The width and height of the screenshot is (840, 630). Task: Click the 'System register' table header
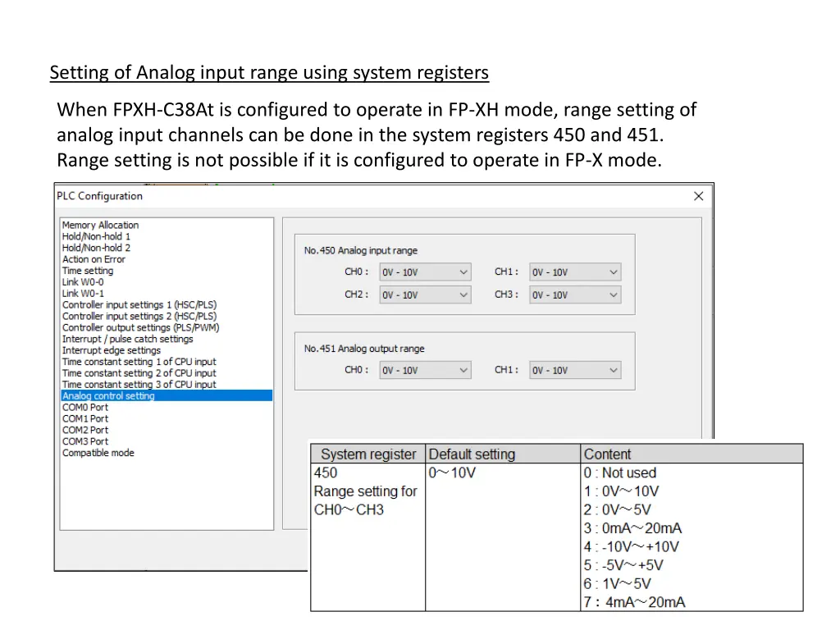(x=368, y=454)
